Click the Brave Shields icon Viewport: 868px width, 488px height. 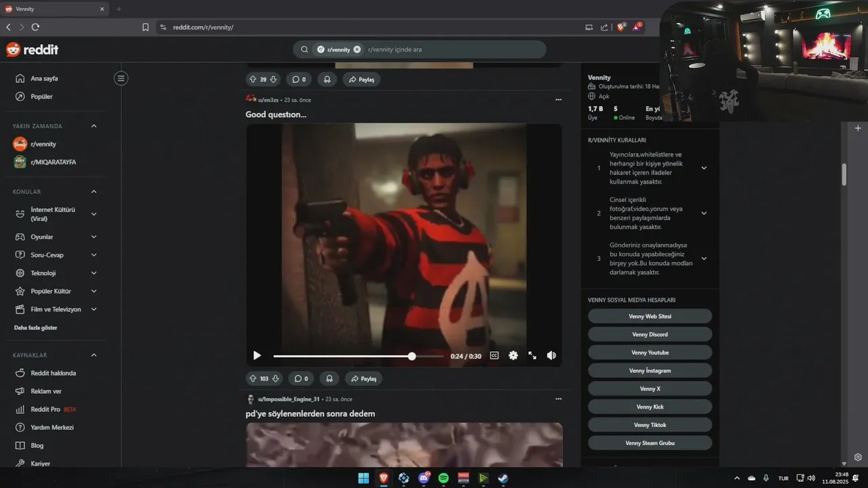pyautogui.click(x=620, y=27)
